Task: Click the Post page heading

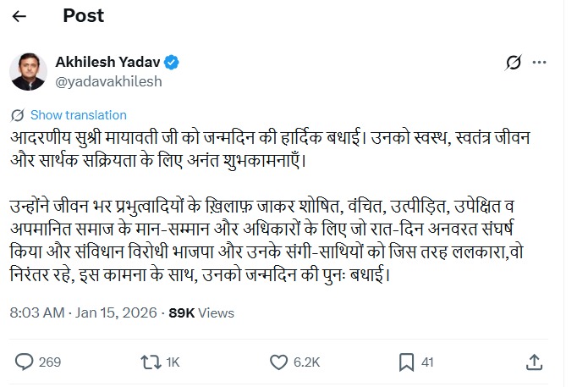Action: [x=85, y=17]
